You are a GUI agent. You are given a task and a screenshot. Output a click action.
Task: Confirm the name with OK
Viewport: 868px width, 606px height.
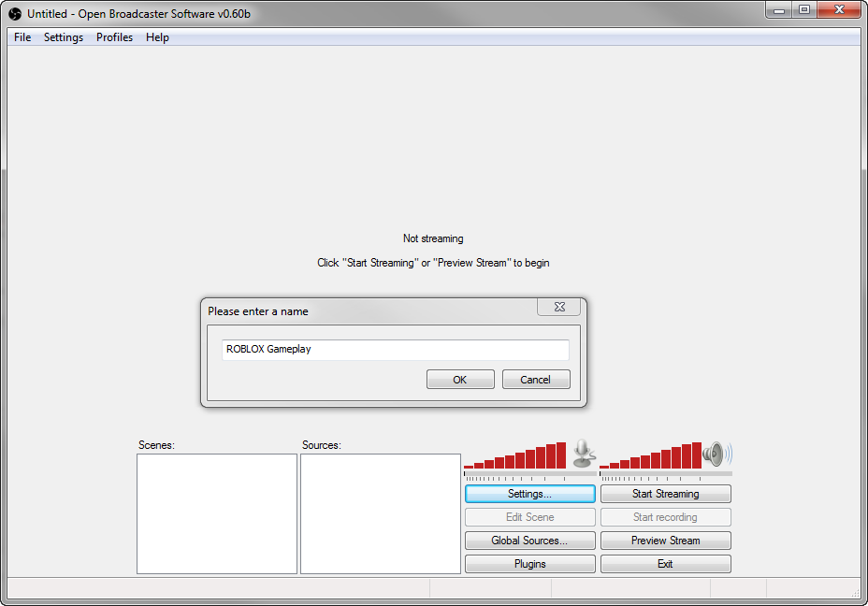coord(460,380)
